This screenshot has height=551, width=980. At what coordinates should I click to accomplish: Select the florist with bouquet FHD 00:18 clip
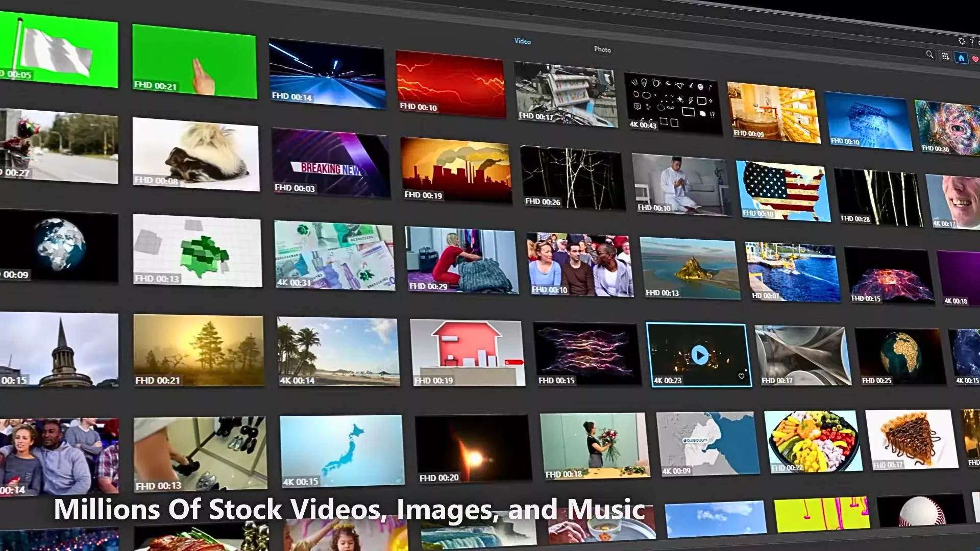click(595, 445)
